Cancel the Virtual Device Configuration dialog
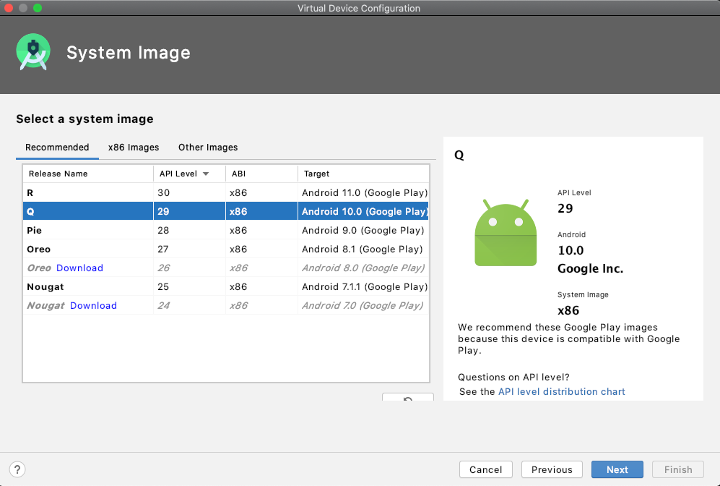The height and width of the screenshot is (486, 720). pos(485,469)
